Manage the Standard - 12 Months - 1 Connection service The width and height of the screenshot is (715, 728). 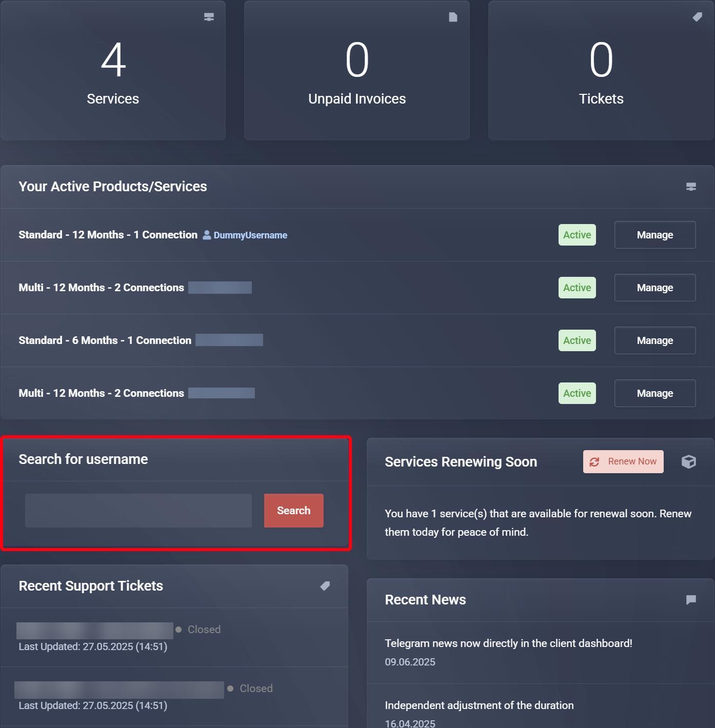[655, 235]
